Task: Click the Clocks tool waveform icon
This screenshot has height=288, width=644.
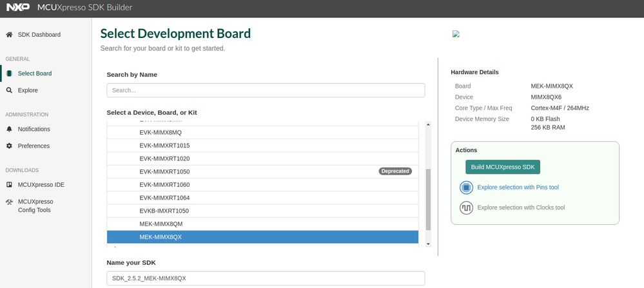Action: coord(466,207)
